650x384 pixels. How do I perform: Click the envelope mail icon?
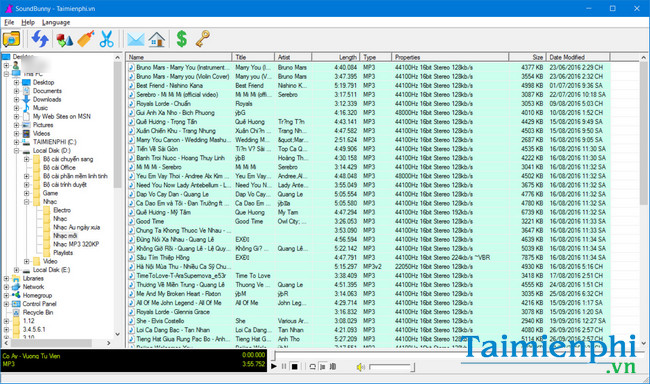click(x=136, y=40)
